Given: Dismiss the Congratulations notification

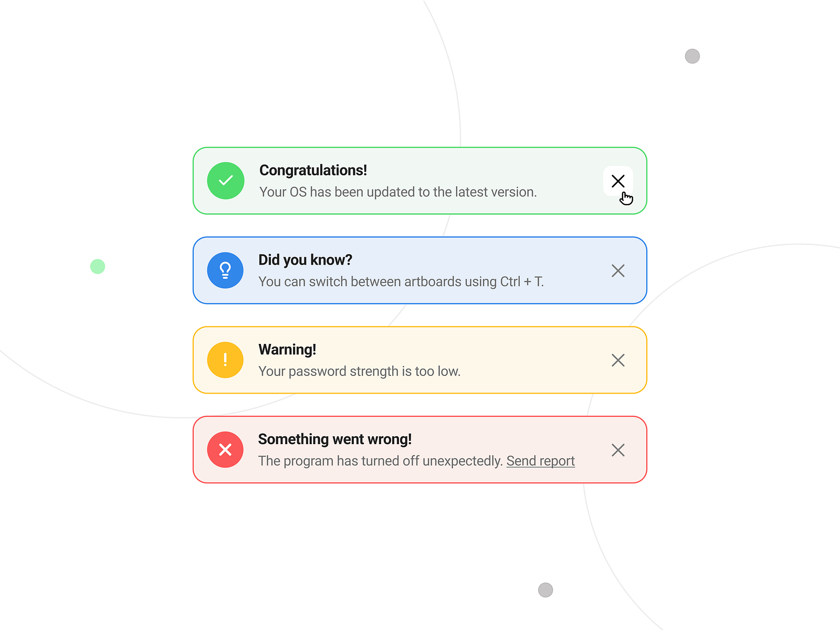Looking at the screenshot, I should click(x=618, y=181).
